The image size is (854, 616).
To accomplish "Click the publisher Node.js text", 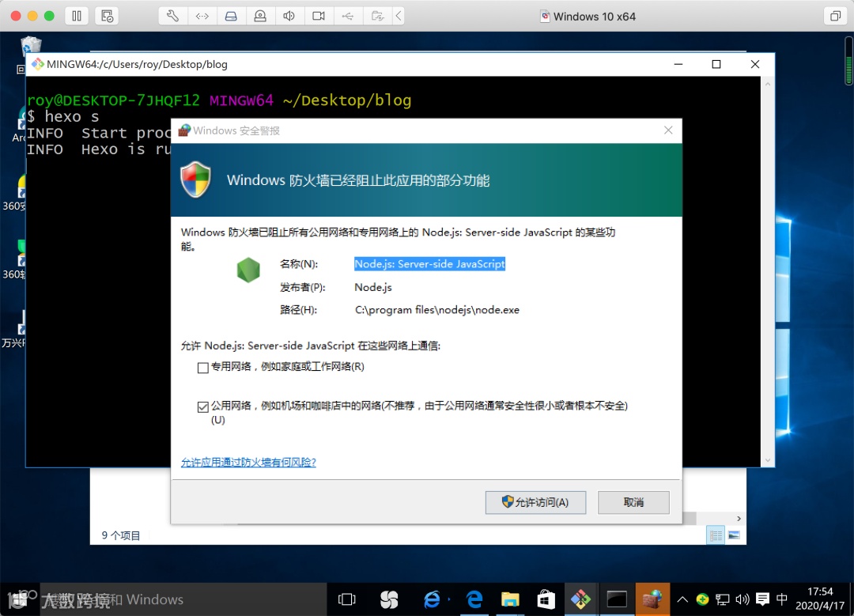I will click(x=373, y=287).
